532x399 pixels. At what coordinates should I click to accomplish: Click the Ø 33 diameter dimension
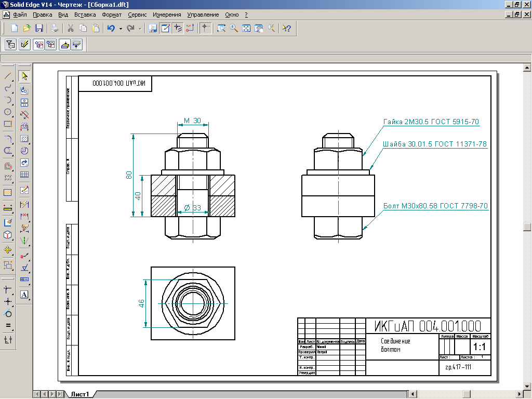tap(192, 208)
